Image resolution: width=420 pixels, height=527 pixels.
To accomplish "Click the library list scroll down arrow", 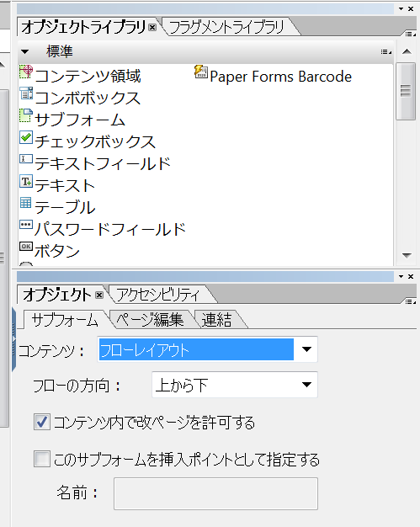I will (407, 256).
